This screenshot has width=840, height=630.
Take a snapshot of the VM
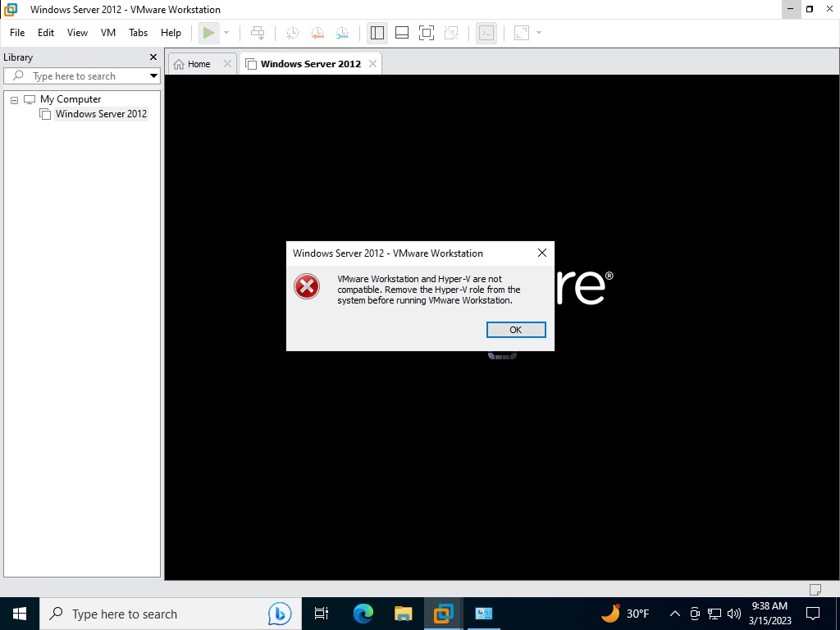tap(292, 33)
